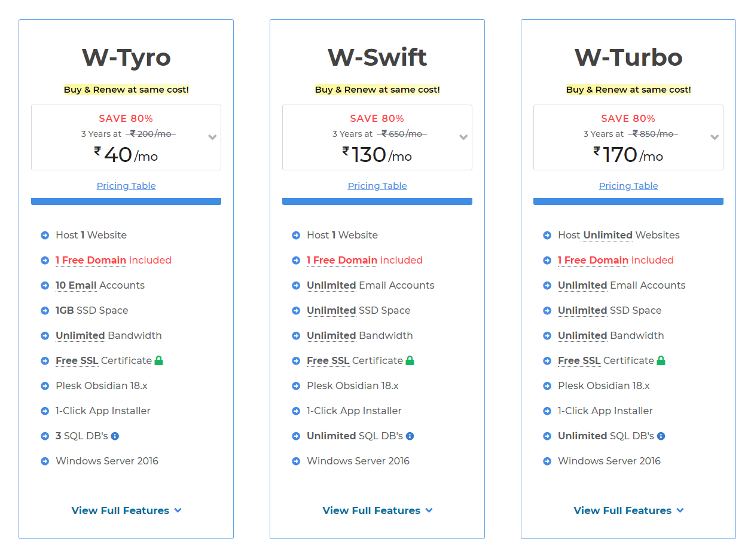
Task: Open the Pricing Table link under W-Turbo
Action: (628, 186)
